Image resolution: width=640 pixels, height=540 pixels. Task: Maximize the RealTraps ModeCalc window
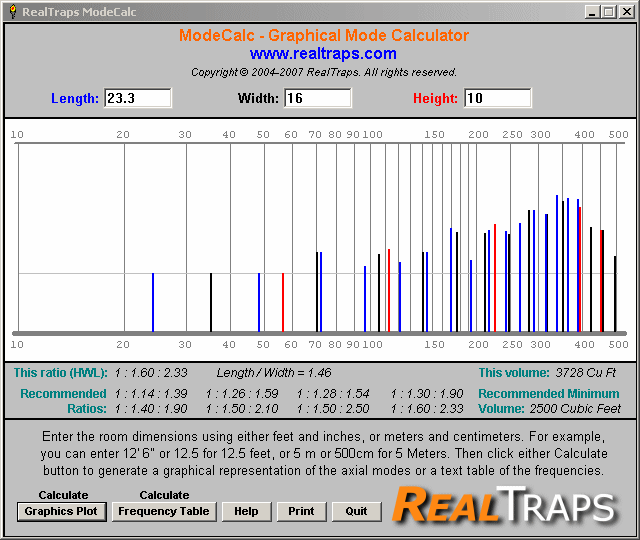point(609,12)
